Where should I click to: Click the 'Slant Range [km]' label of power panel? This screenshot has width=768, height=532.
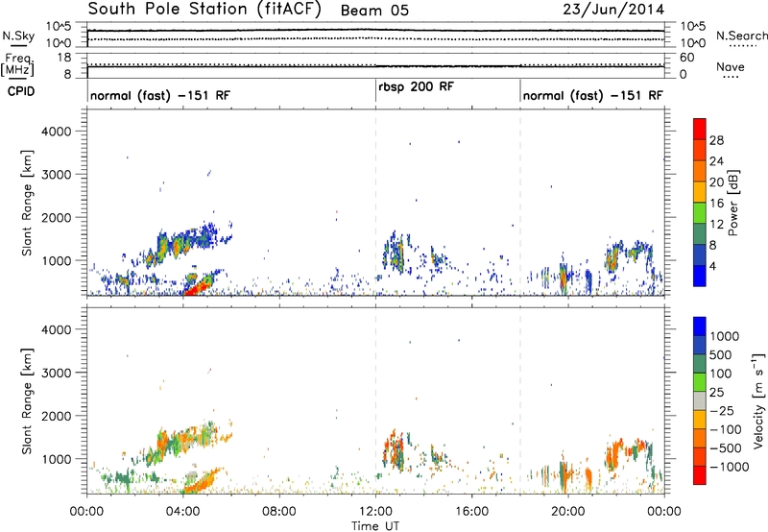27,203
